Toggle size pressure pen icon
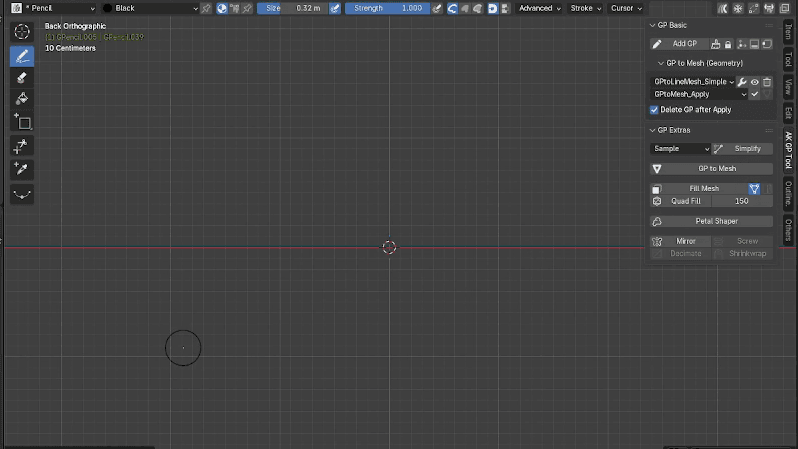Screen dimensions: 798x449 [335, 8]
